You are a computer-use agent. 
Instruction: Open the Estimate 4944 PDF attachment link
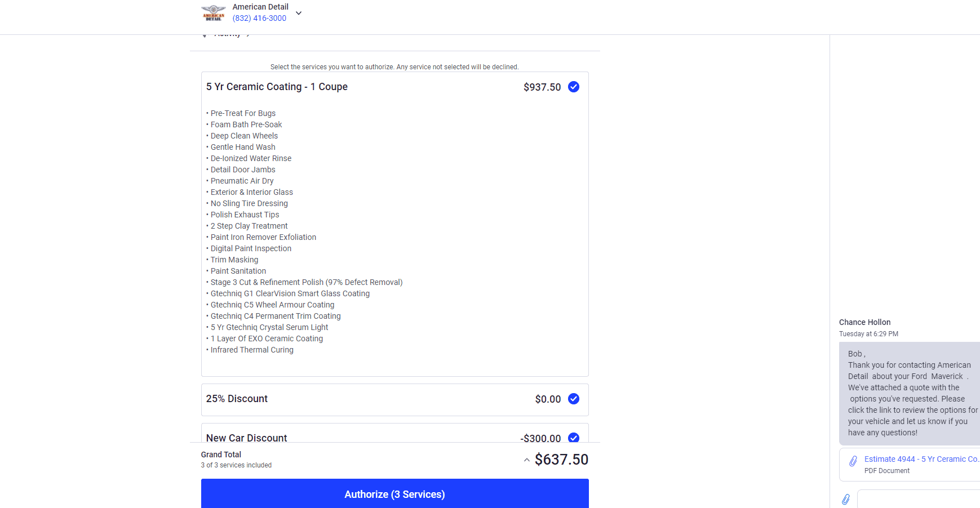click(x=922, y=459)
